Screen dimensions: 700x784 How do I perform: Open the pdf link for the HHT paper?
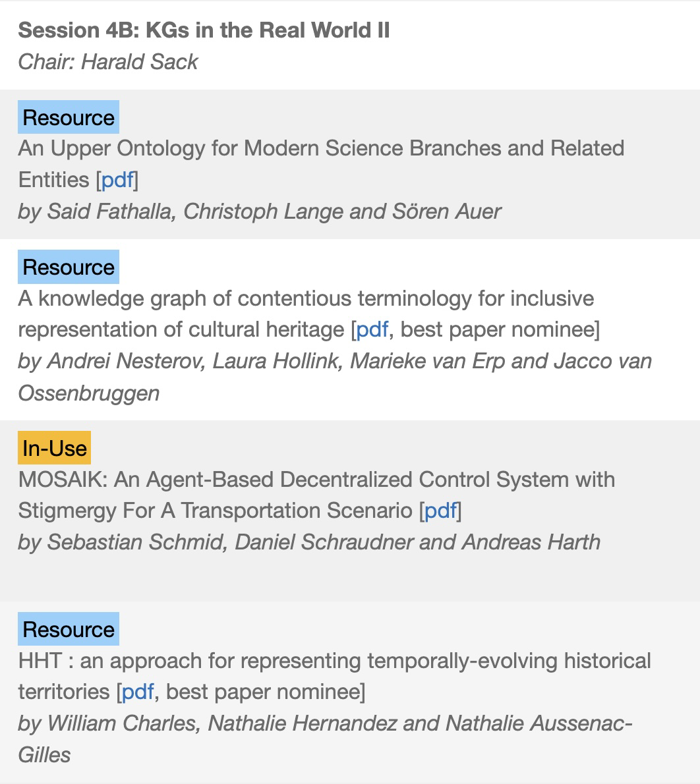click(x=138, y=692)
